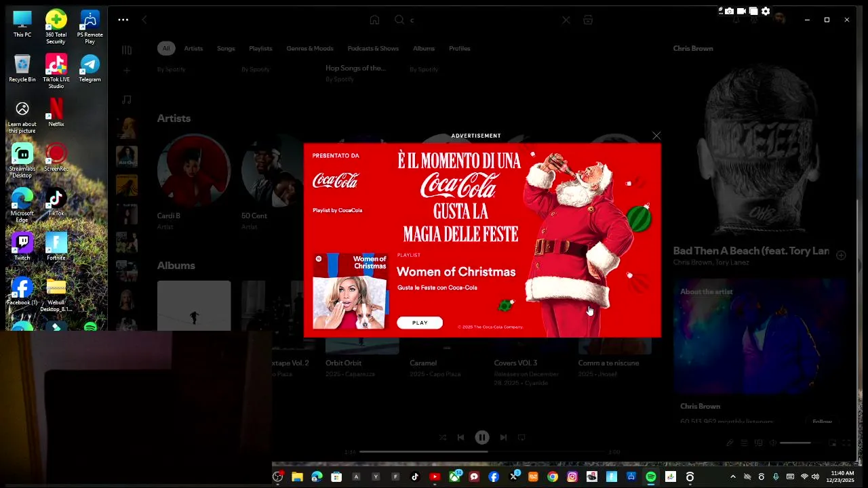Close the Coca-Cola advertisement overlay
The image size is (868, 488).
[656, 136]
